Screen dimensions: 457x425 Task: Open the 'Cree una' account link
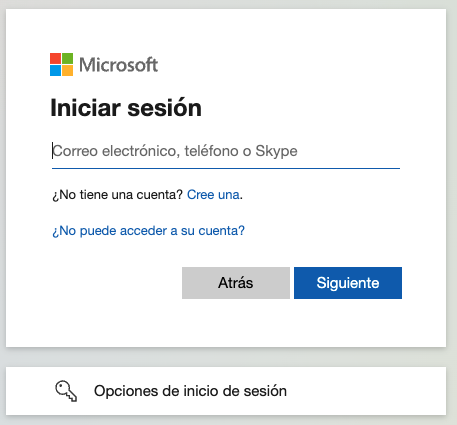pos(213,195)
